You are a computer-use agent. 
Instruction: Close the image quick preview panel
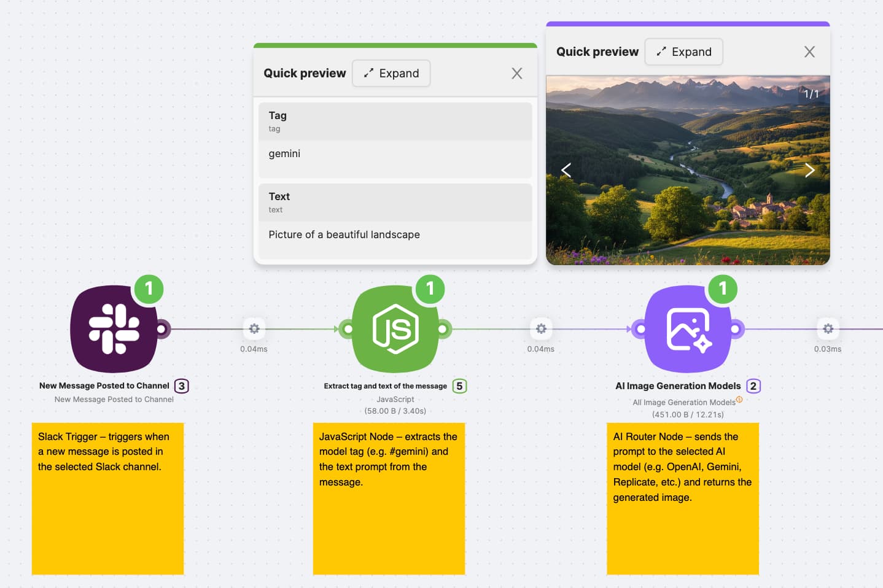[809, 52]
